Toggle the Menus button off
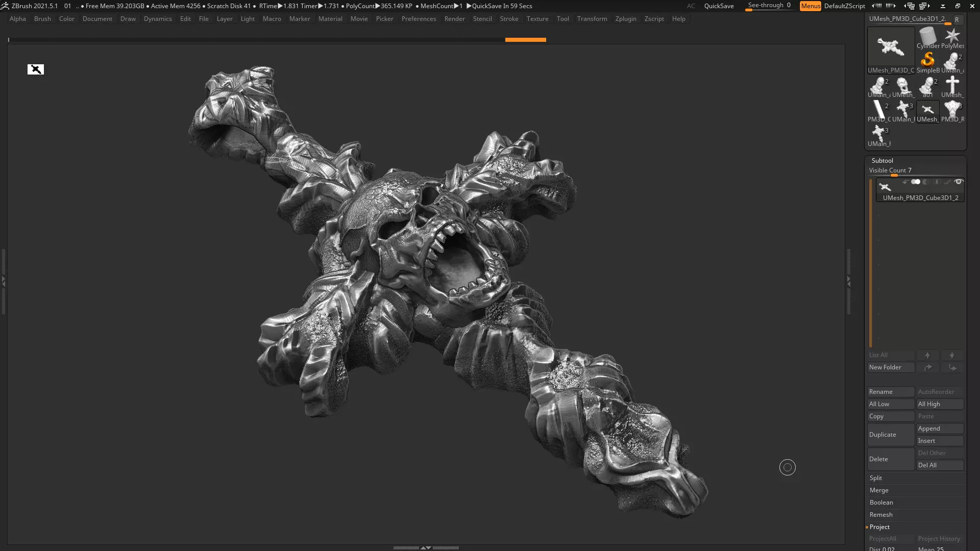Screen dimensions: 980x551 coord(810,6)
